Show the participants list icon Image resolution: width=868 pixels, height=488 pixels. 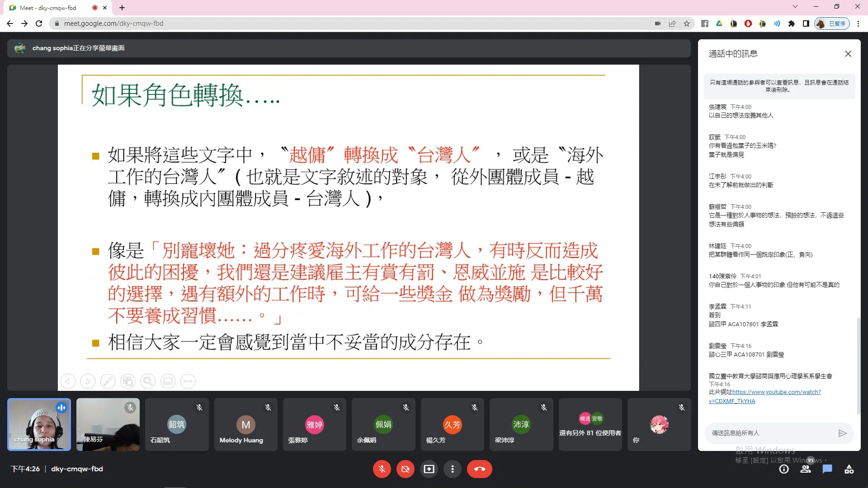point(806,469)
